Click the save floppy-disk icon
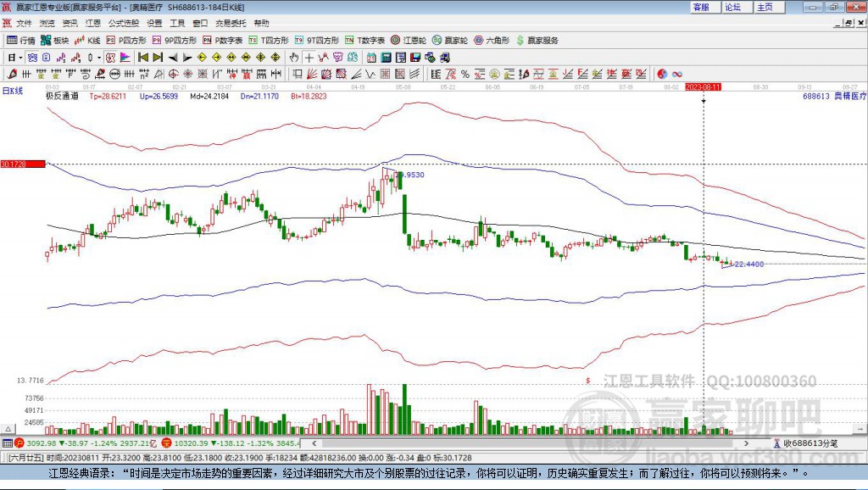The image size is (868, 490). (415, 58)
